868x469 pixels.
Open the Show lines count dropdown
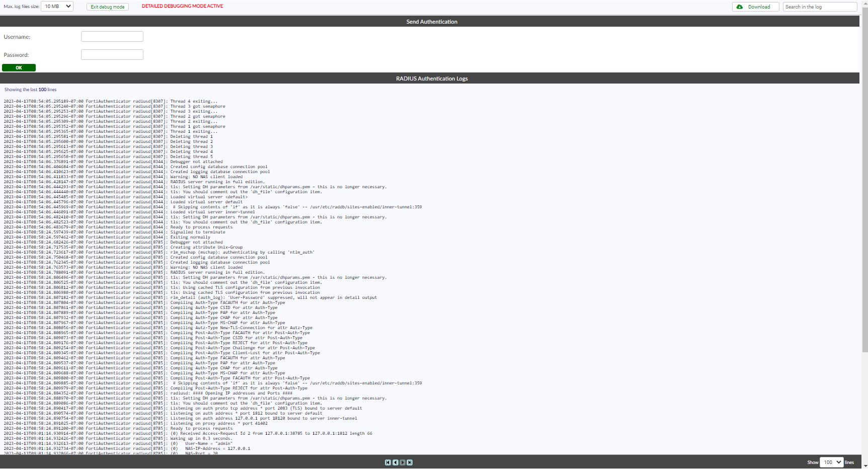[x=831, y=462]
